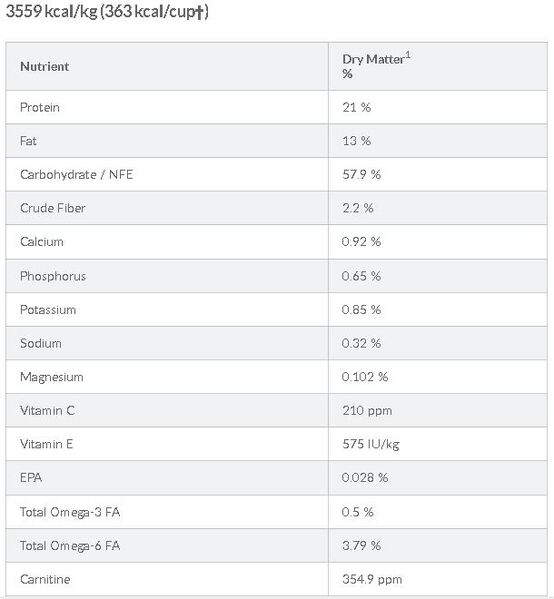Viewport: 554px width, 599px height.
Task: Click the 57.9 % carbohydrate value
Action: 361,175
